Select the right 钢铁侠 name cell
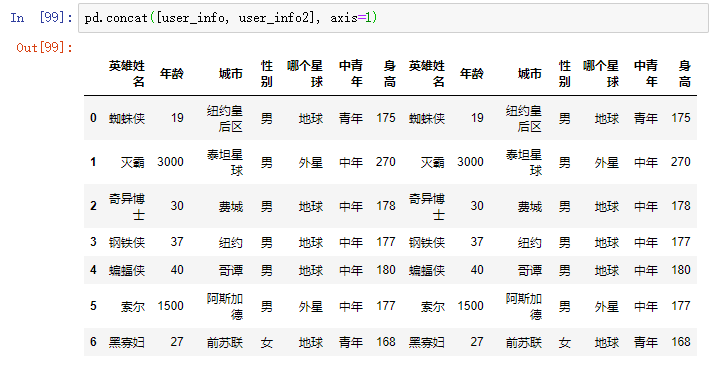 426,242
